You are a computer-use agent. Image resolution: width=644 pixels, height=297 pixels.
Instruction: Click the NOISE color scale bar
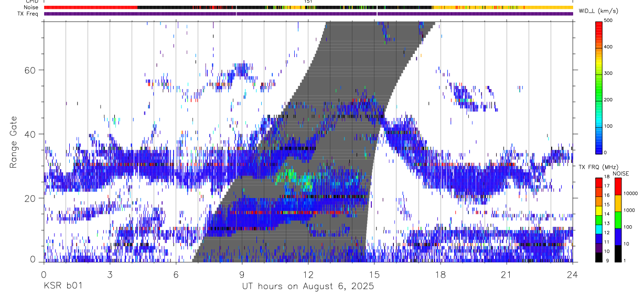[x=618, y=220]
